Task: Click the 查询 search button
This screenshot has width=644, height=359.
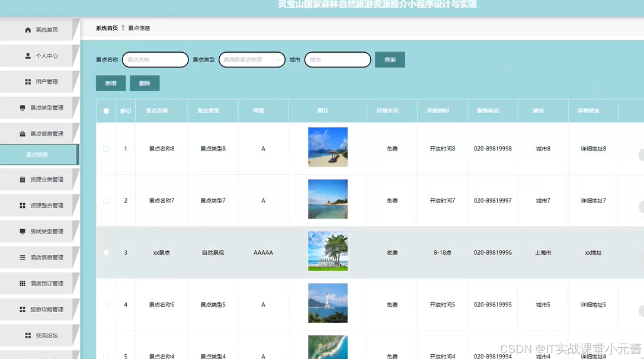Action: pyautogui.click(x=390, y=60)
